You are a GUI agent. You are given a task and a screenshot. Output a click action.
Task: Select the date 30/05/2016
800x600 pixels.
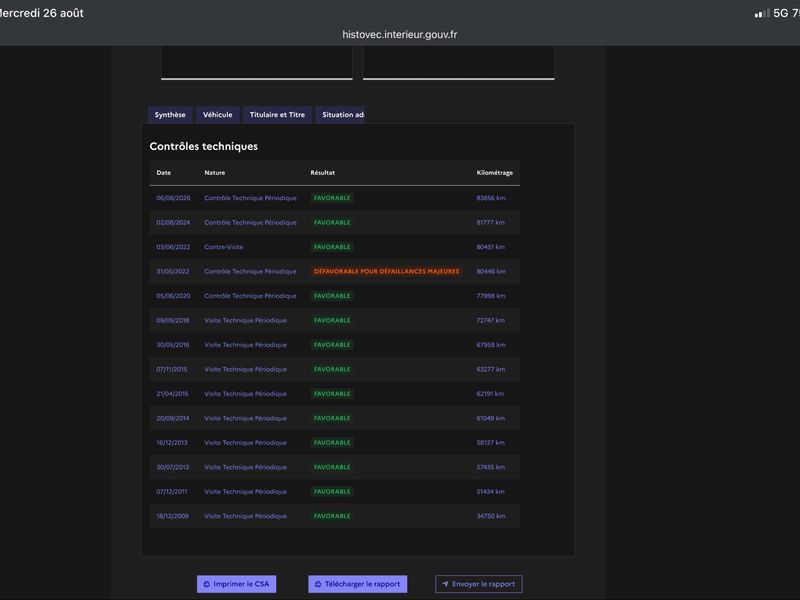pos(172,345)
